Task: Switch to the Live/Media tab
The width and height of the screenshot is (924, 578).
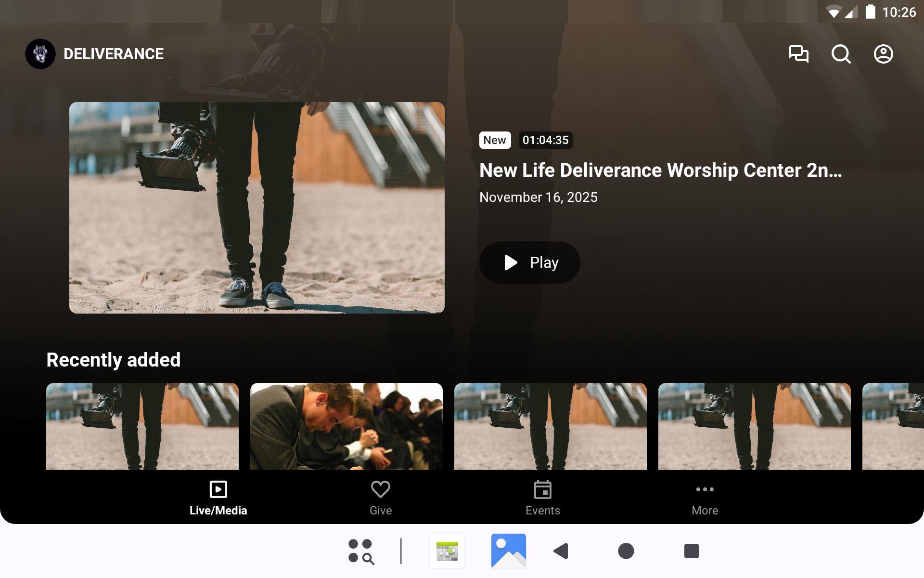Action: tap(218, 498)
